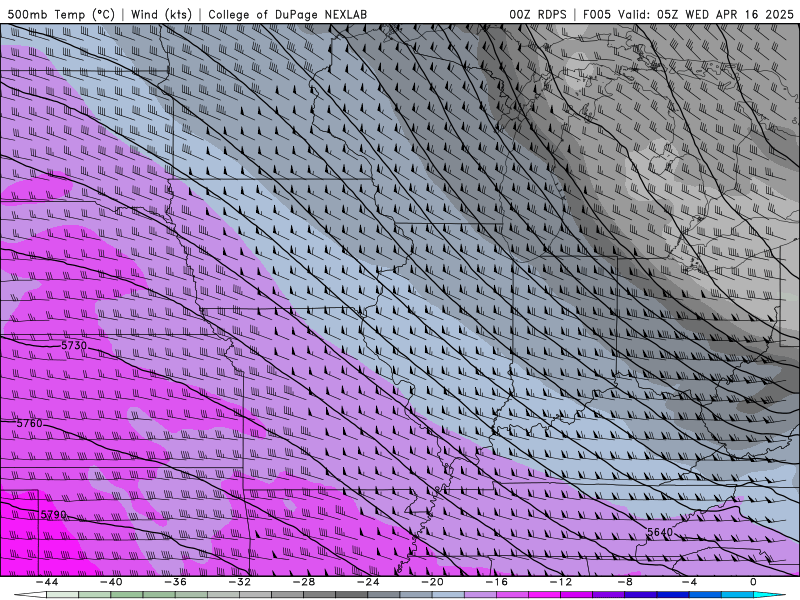
Task: Click the "Wind (kts)" header label
Action: tap(161, 14)
